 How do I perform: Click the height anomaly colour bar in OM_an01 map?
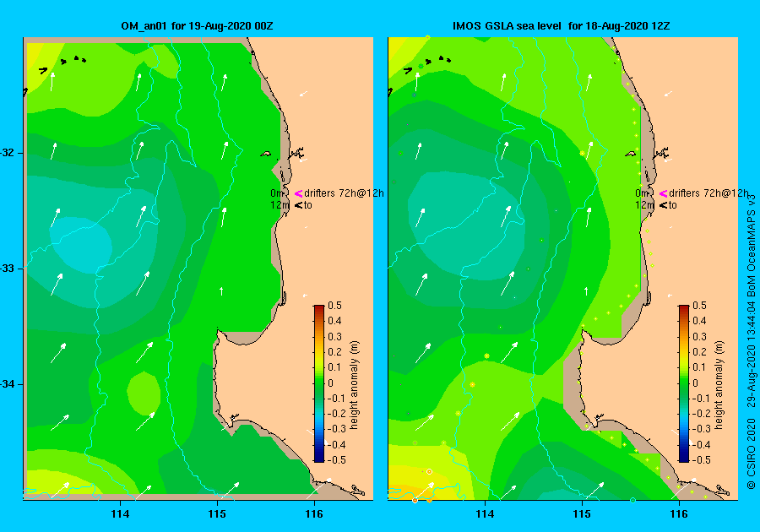click(319, 383)
